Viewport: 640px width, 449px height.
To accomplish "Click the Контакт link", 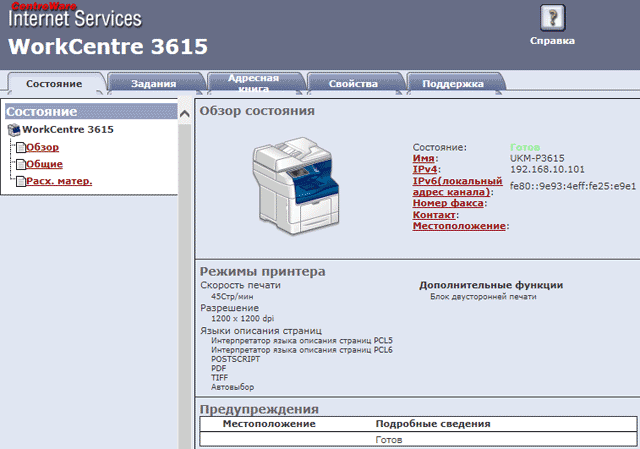I will pos(434,215).
